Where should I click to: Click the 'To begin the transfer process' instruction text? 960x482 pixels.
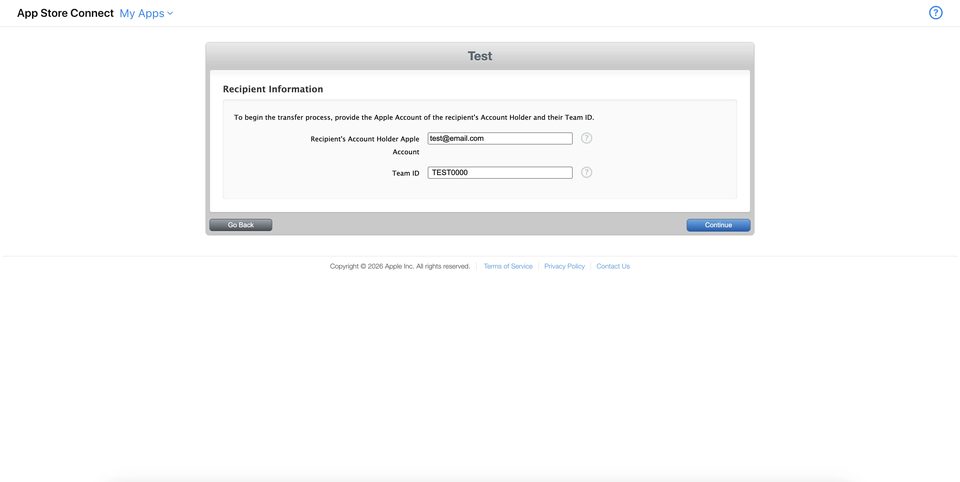(x=414, y=118)
